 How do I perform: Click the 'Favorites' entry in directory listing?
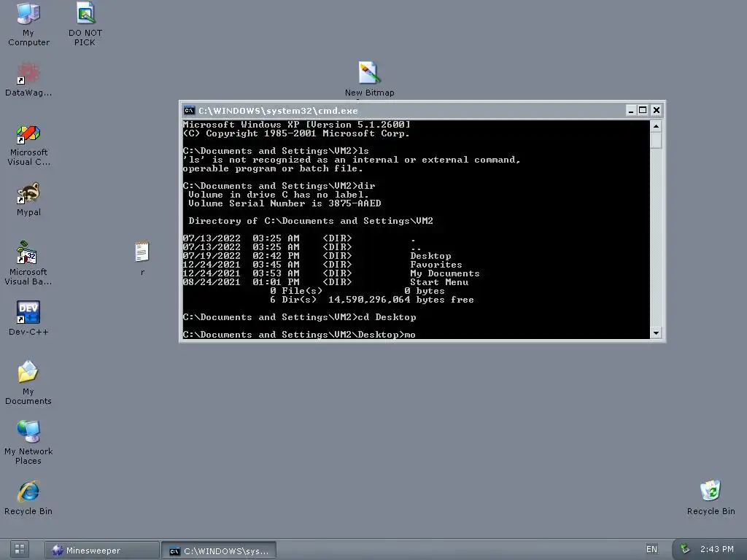point(436,265)
